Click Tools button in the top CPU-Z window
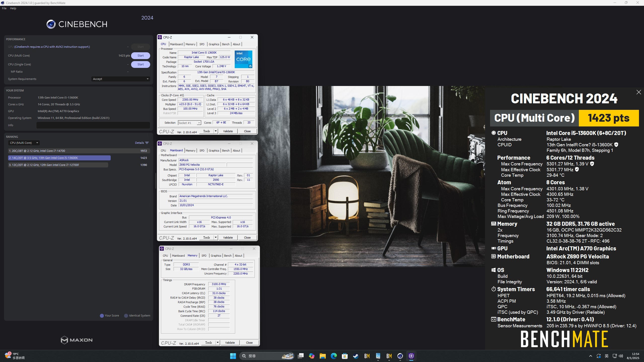The width and height of the screenshot is (644, 362). coord(207,131)
